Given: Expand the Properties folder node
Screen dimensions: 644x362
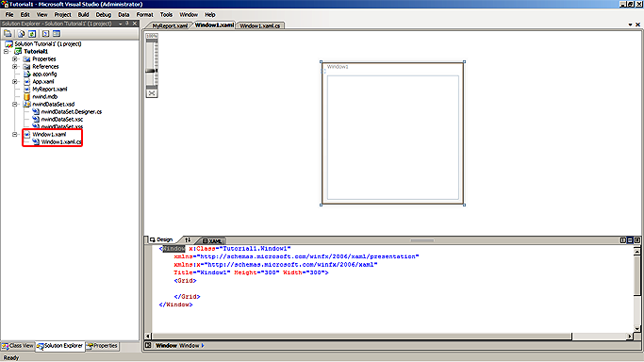Looking at the screenshot, I should click(15, 59).
